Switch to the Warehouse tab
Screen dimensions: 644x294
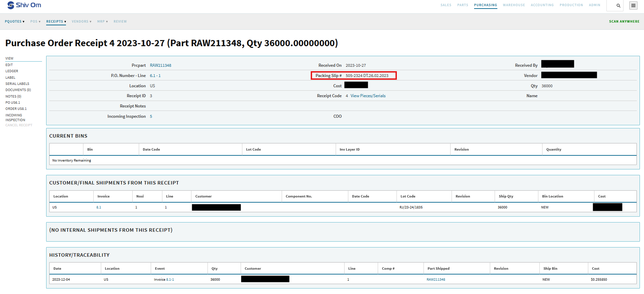(513, 5)
